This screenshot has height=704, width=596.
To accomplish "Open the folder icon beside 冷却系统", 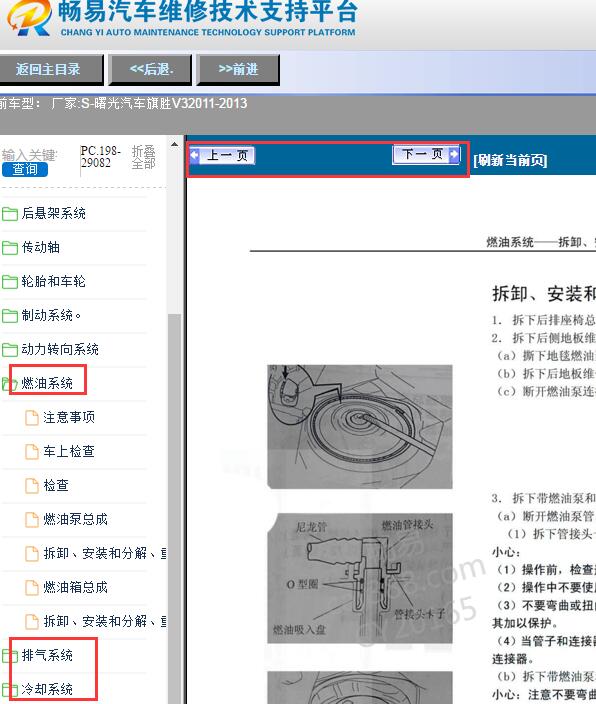I will point(9,690).
